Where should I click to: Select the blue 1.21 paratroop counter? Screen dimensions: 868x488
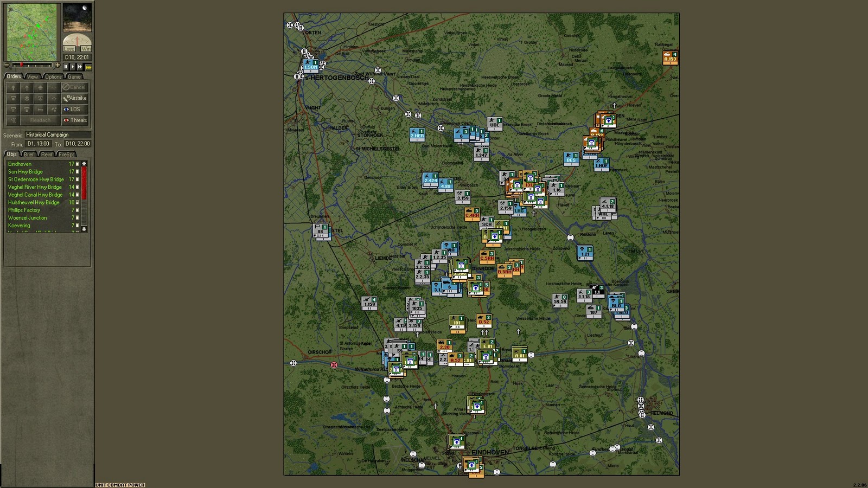585,252
